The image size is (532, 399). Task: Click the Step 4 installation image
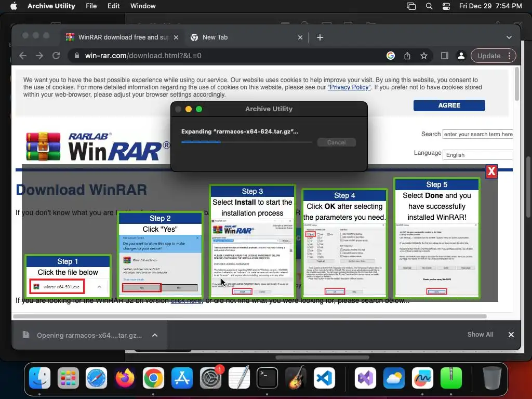344,243
